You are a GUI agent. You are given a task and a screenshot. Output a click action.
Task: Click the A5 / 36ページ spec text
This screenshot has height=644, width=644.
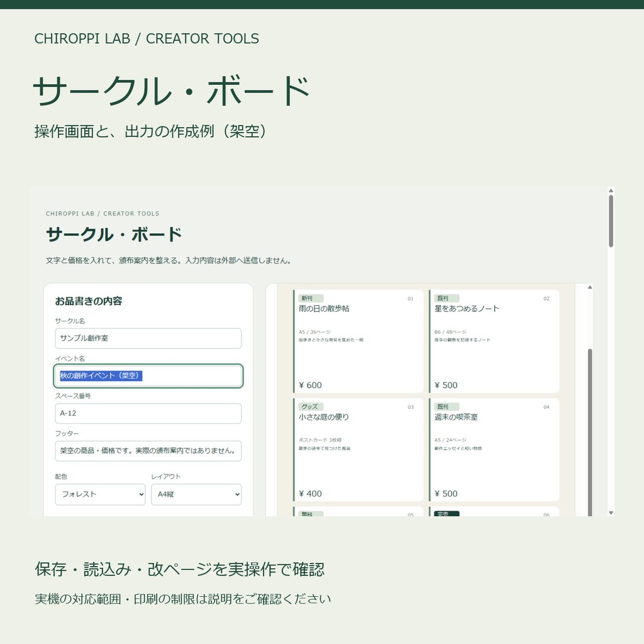pos(314,332)
